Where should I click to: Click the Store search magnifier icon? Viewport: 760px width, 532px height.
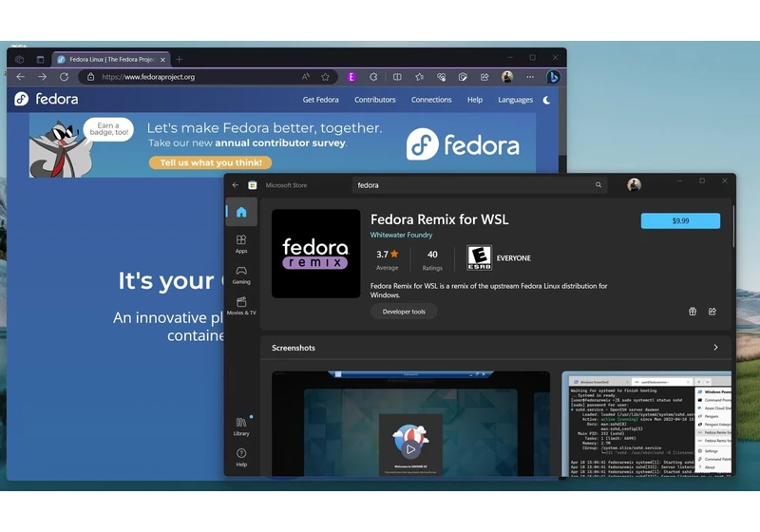pyautogui.click(x=598, y=184)
